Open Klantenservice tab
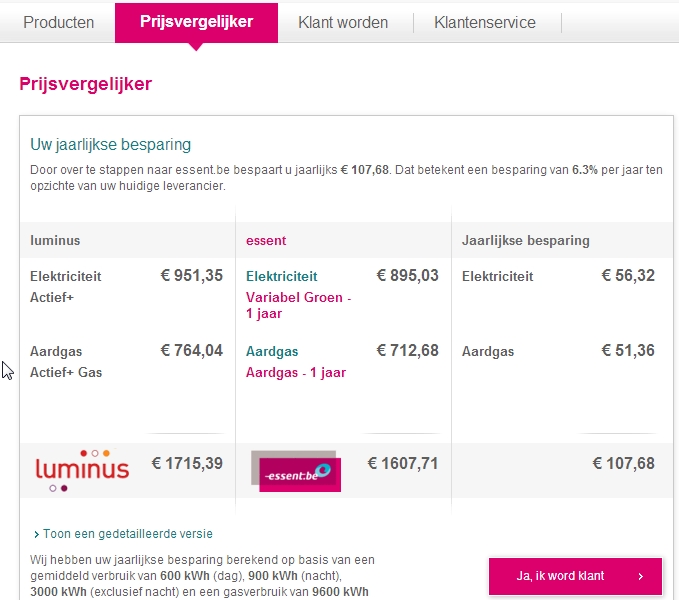679x600 pixels. (x=485, y=23)
